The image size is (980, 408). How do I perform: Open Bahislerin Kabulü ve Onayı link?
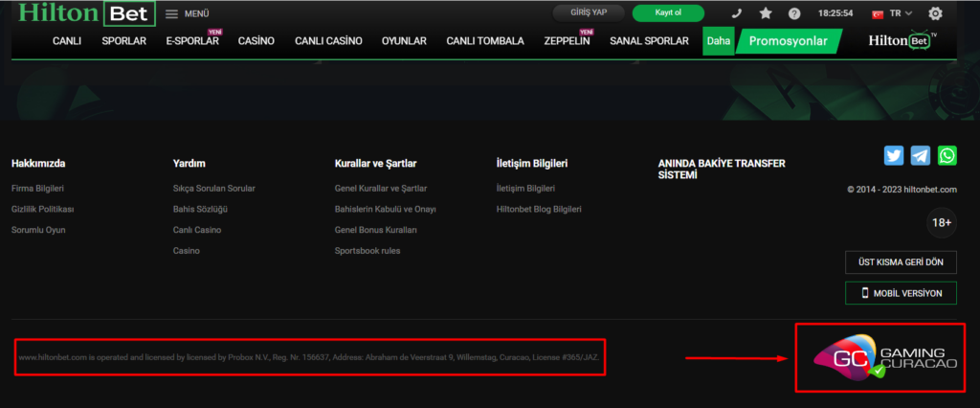click(386, 209)
